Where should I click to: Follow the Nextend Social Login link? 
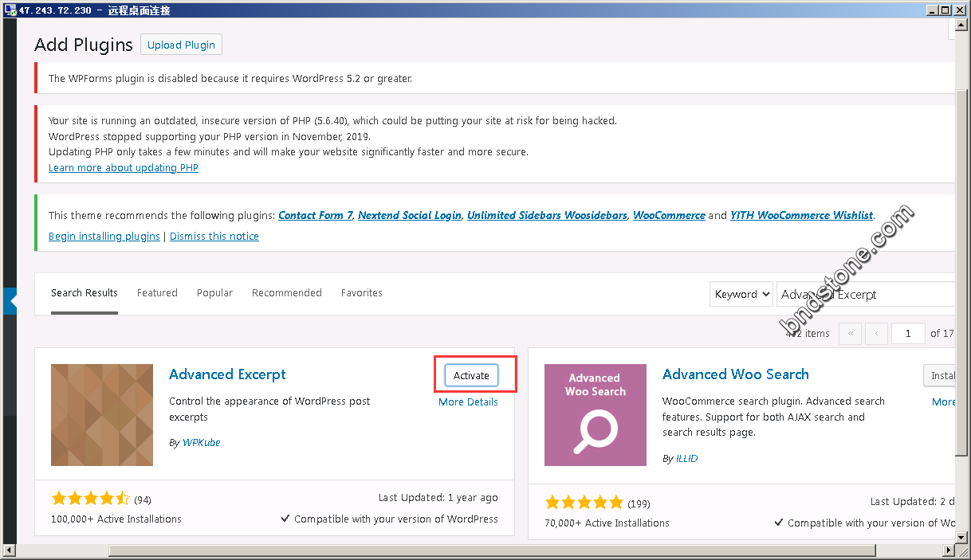click(410, 215)
